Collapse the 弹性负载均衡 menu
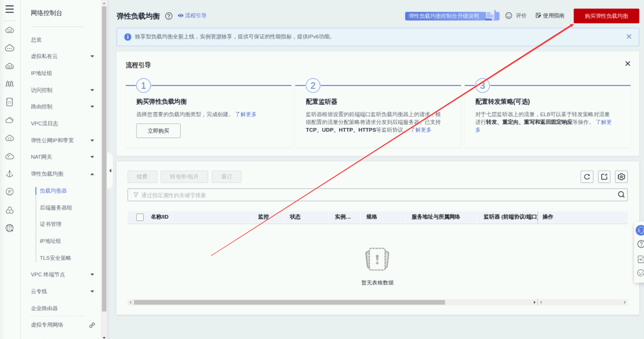The width and height of the screenshot is (644, 339). click(92, 174)
